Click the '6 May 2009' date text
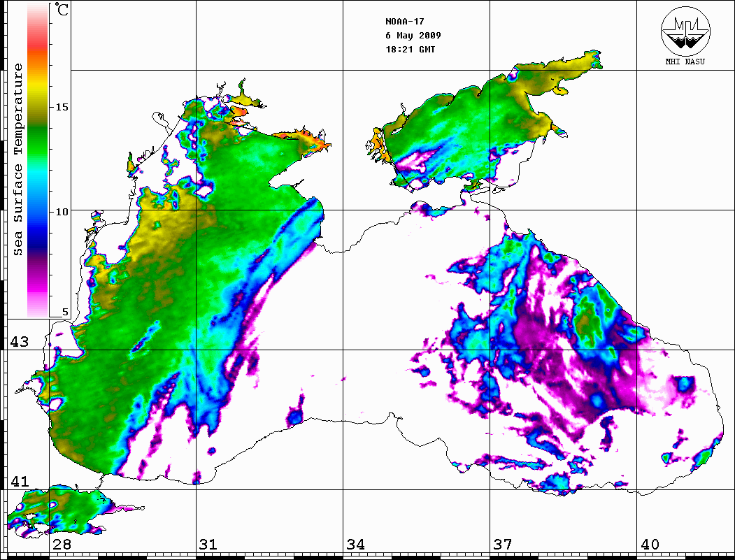Image resolution: width=735 pixels, height=560 pixels. coord(413,36)
